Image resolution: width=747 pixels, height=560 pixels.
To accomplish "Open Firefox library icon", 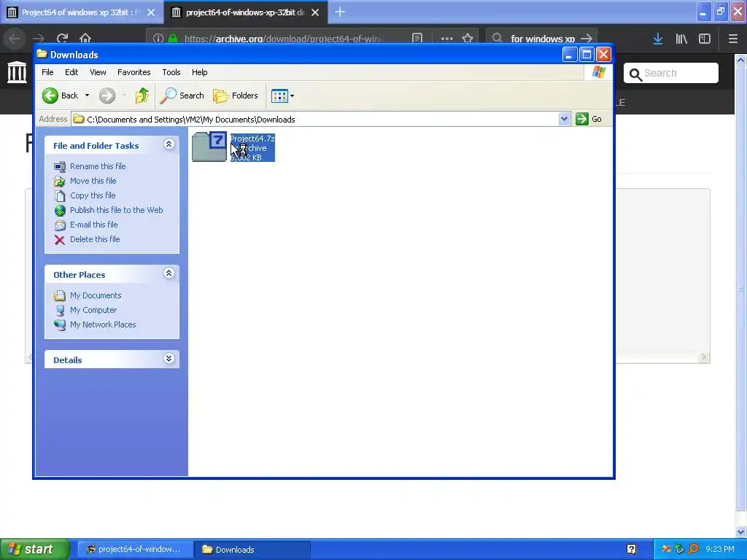I will [681, 39].
